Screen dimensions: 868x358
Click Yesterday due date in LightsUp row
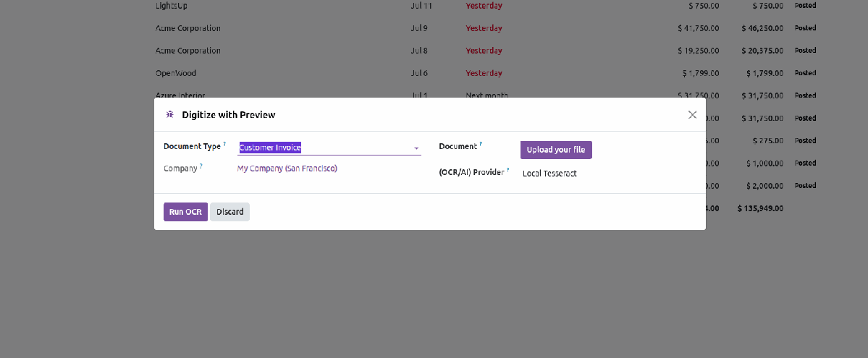click(484, 6)
